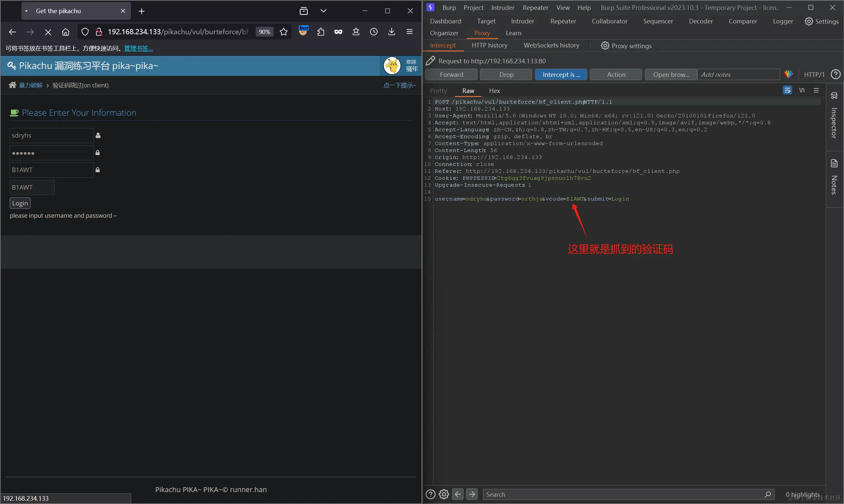Open the Burp proxy extension icon in Firefox

[303, 31]
